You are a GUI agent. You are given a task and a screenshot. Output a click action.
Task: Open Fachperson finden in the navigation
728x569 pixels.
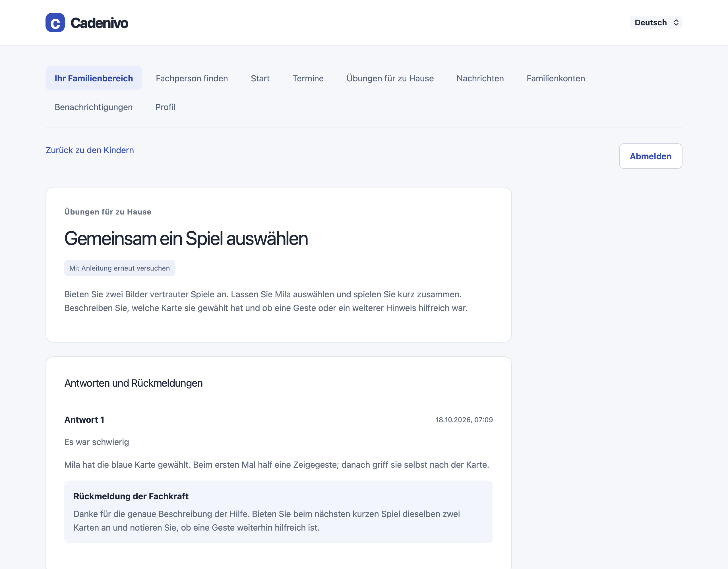pyautogui.click(x=192, y=78)
